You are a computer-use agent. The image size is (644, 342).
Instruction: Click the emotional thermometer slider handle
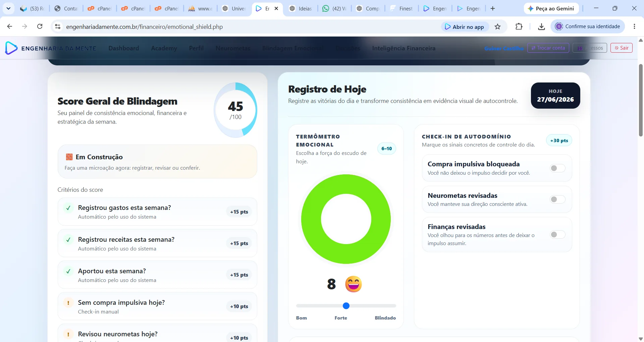pyautogui.click(x=346, y=306)
